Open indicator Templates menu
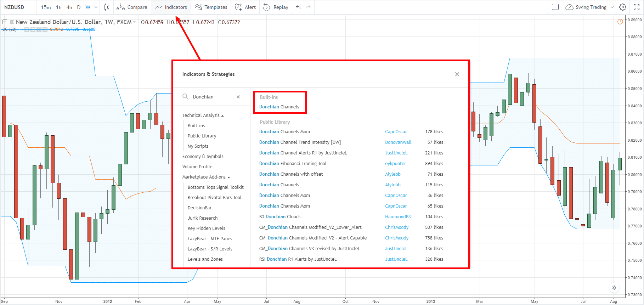 (211, 7)
